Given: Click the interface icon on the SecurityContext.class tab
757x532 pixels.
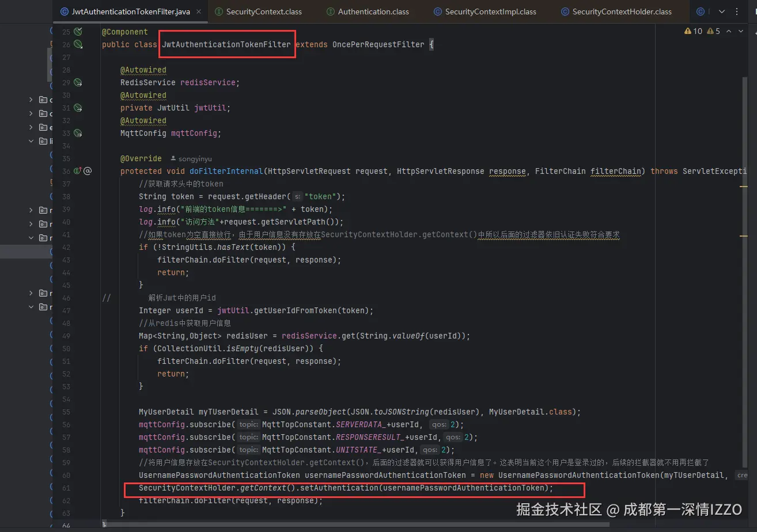Looking at the screenshot, I should pyautogui.click(x=218, y=12).
